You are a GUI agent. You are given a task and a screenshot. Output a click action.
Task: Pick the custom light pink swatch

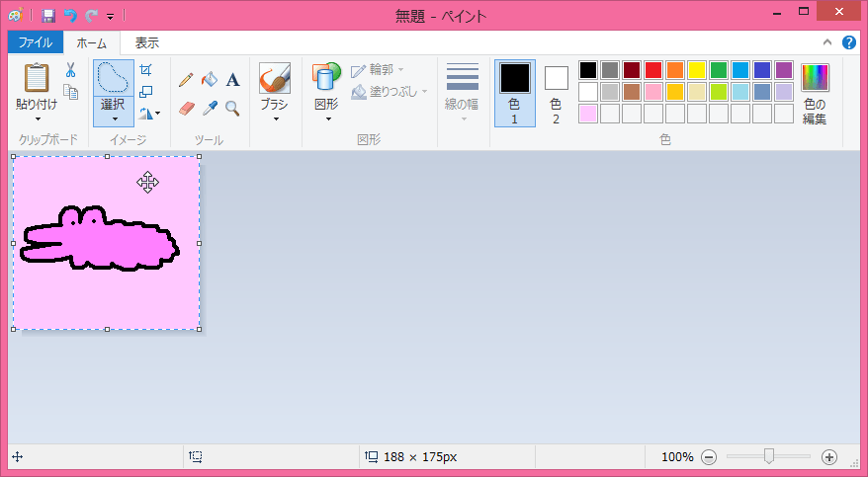point(588,114)
